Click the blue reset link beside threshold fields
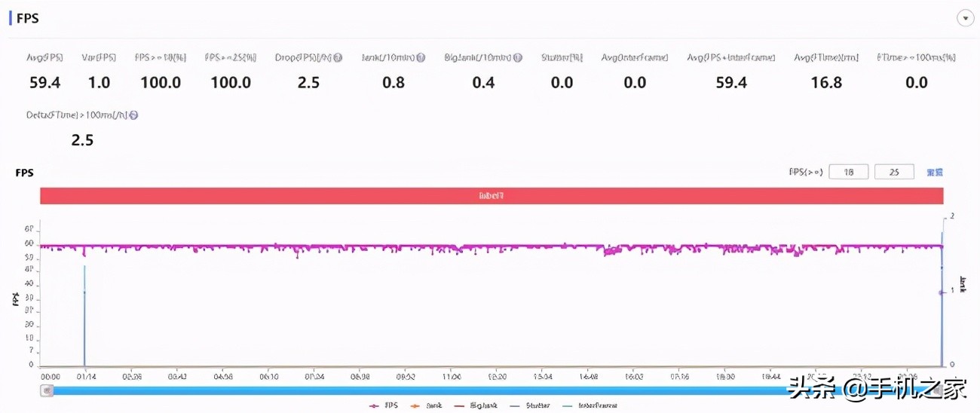The width and height of the screenshot is (980, 413). [x=935, y=173]
